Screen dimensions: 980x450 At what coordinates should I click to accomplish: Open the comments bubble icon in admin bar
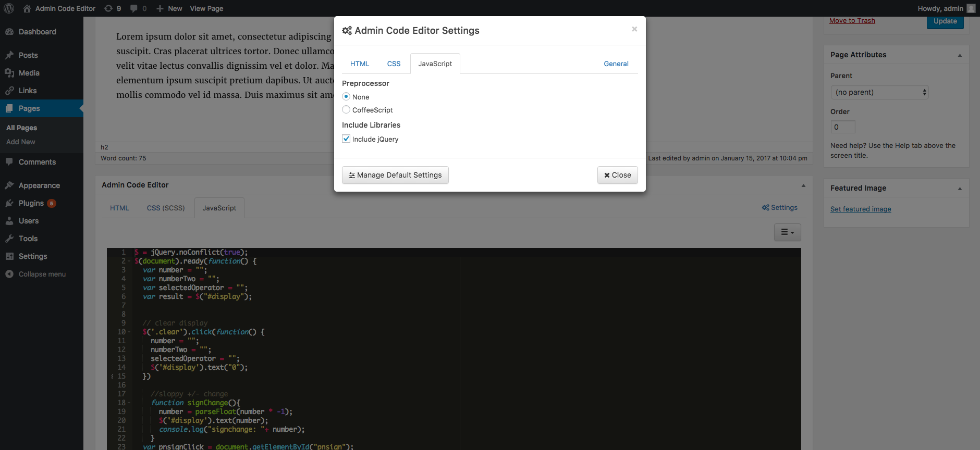pyautogui.click(x=134, y=8)
